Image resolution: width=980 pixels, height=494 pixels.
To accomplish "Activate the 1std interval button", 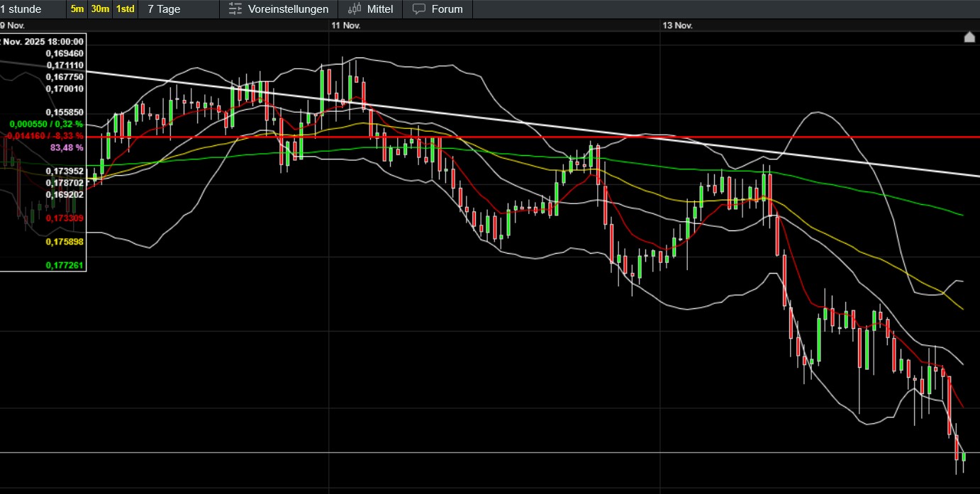I will click(126, 9).
